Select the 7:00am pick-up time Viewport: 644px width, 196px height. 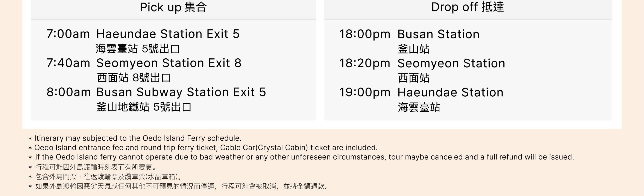pos(68,34)
